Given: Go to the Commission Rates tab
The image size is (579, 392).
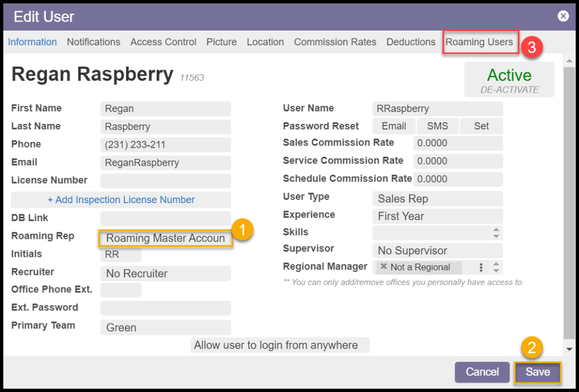Looking at the screenshot, I should (335, 42).
